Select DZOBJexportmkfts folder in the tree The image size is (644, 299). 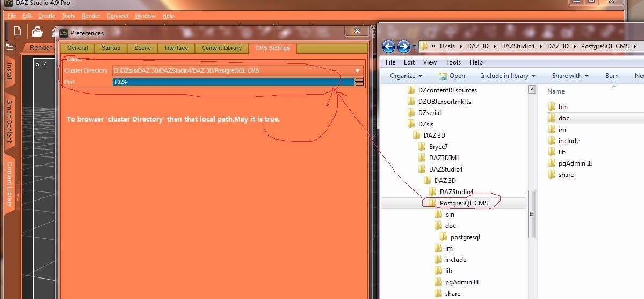439,101
